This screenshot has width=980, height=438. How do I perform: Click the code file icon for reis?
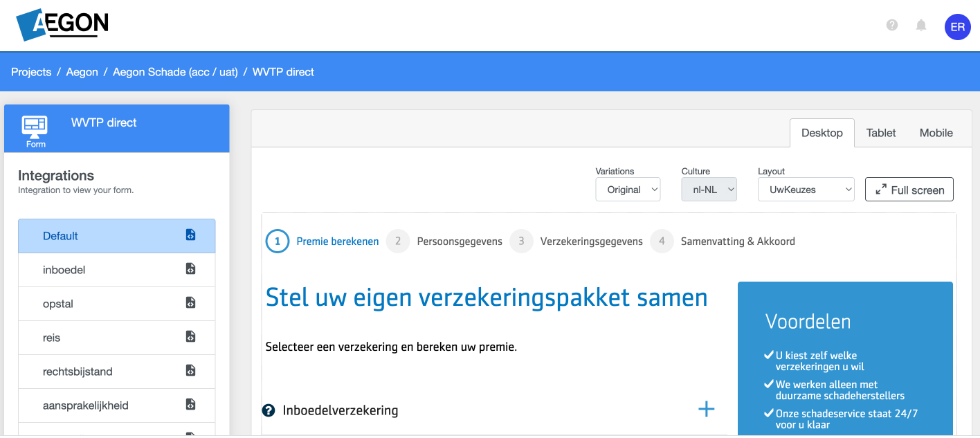coord(190,337)
